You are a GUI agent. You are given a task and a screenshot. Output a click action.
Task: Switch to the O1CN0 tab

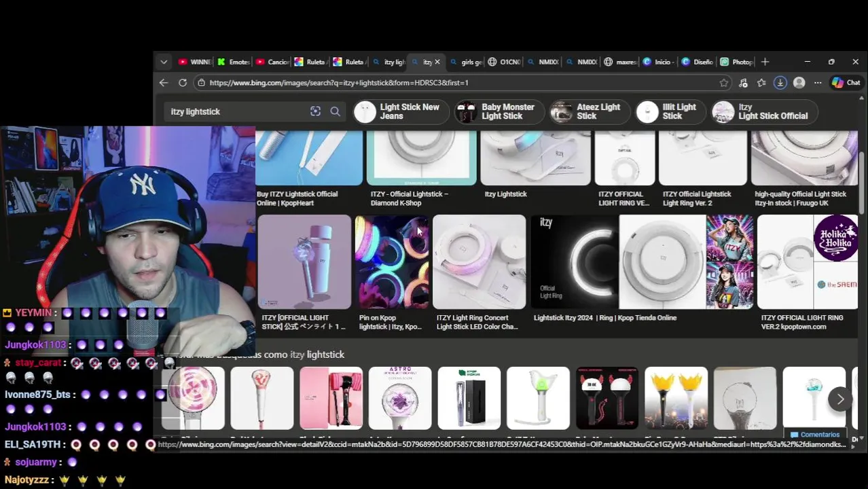pyautogui.click(x=504, y=62)
